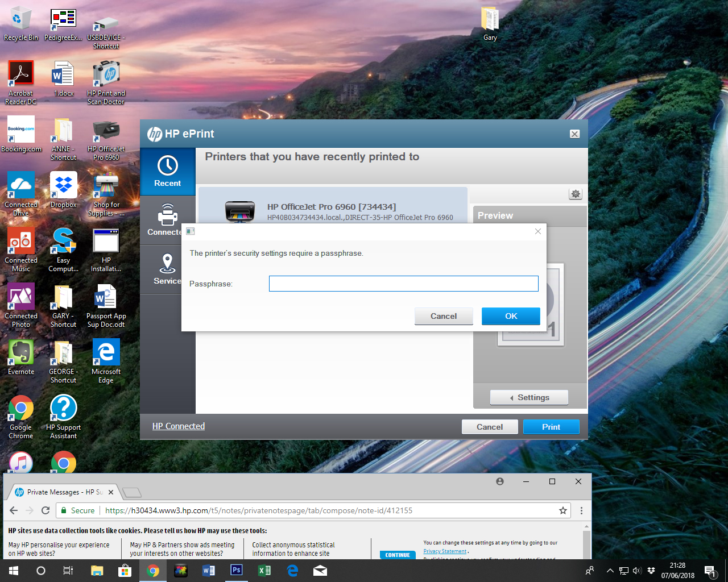Expand hidden icons in the system tray
The width and height of the screenshot is (728, 582).
pos(609,570)
